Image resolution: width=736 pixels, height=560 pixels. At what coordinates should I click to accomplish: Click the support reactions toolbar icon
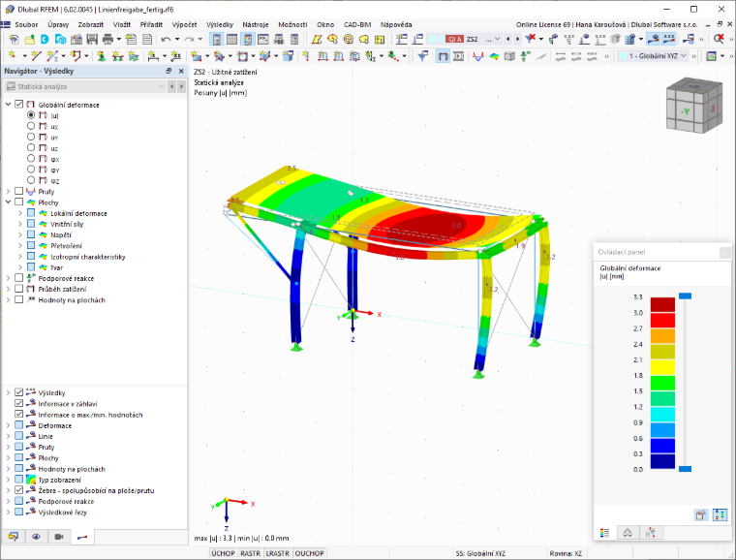tap(526, 56)
